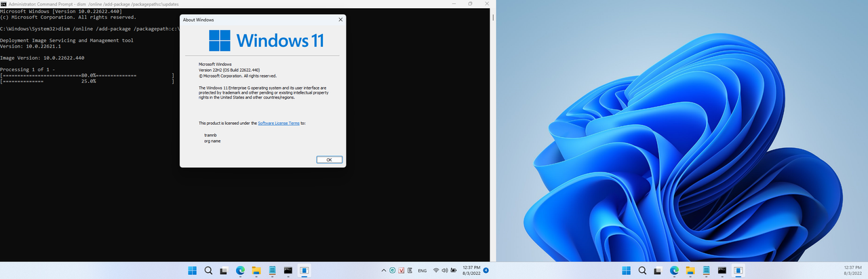This screenshot has height=279, width=868.
Task: Open File Explorer on left monitor taskbar
Action: [256, 270]
